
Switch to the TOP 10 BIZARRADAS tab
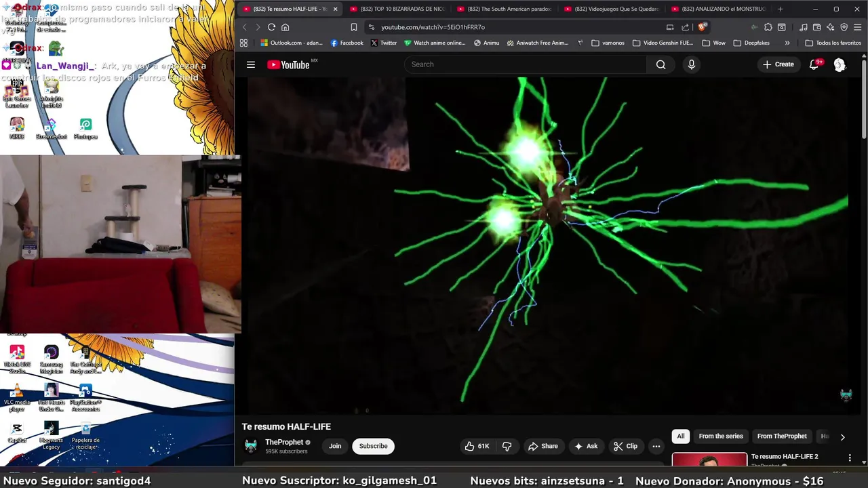tap(397, 9)
